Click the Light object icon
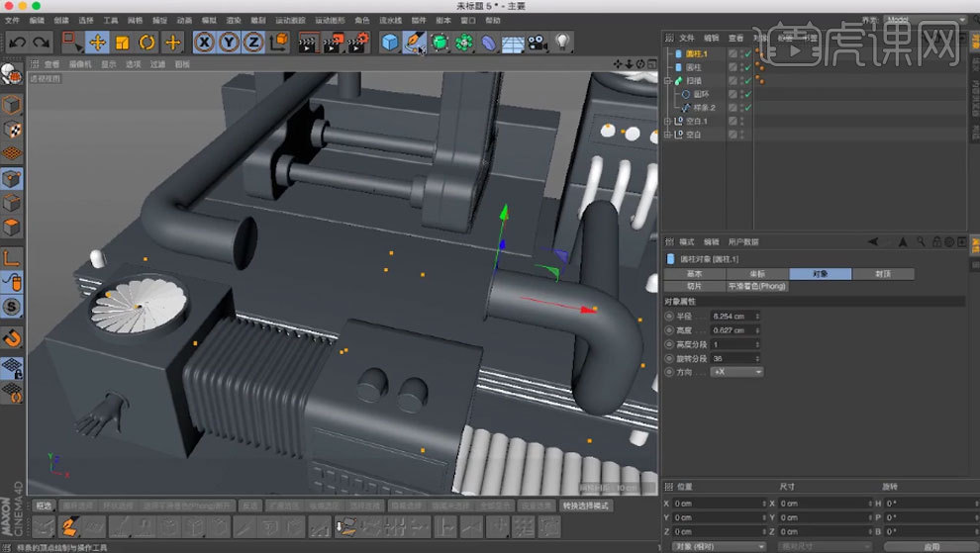Screen dimensions: 980x553 click(562, 42)
